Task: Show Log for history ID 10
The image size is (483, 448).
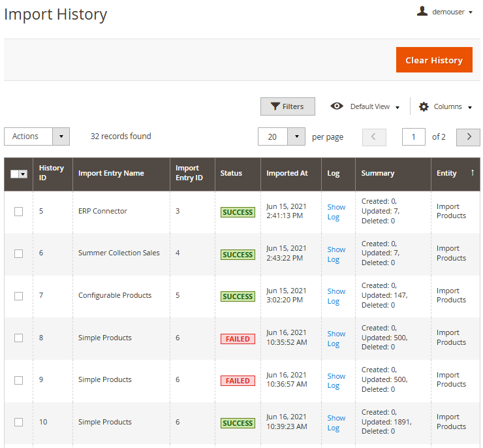Action: [x=336, y=423]
